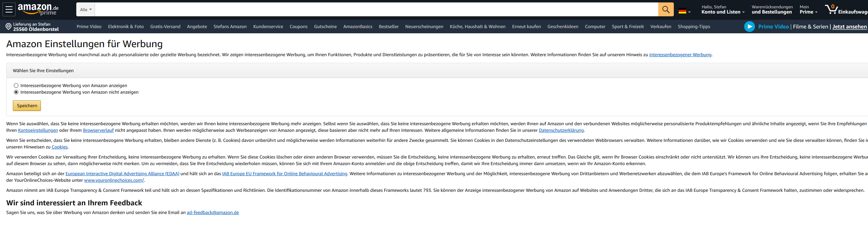The image size is (868, 231).
Task: Open www.youronlinechoices.com link
Action: coord(114,180)
